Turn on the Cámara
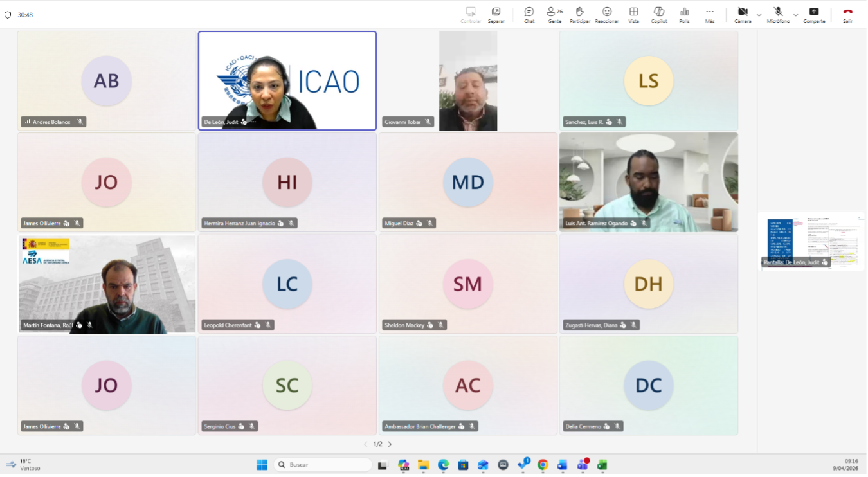The height and width of the screenshot is (477, 868). point(743,14)
